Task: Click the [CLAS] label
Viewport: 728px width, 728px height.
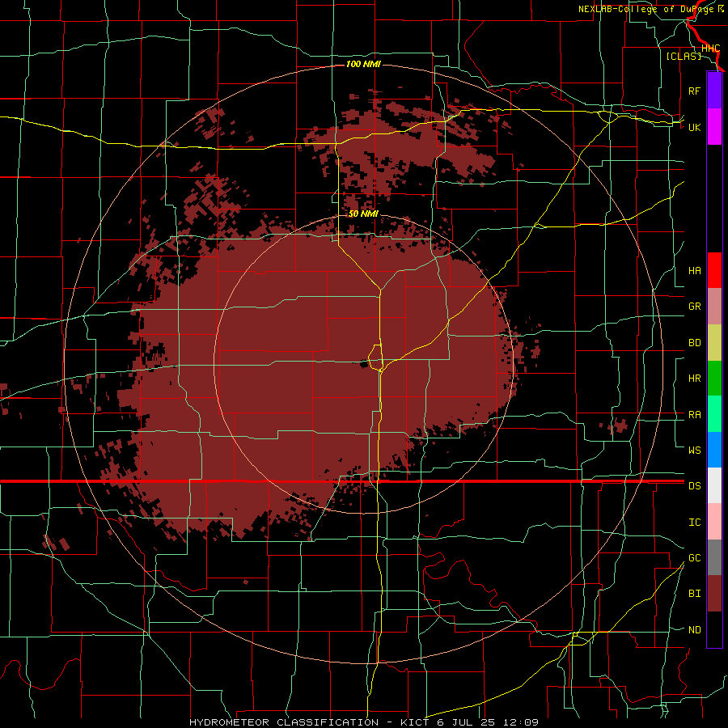Action: coord(684,56)
